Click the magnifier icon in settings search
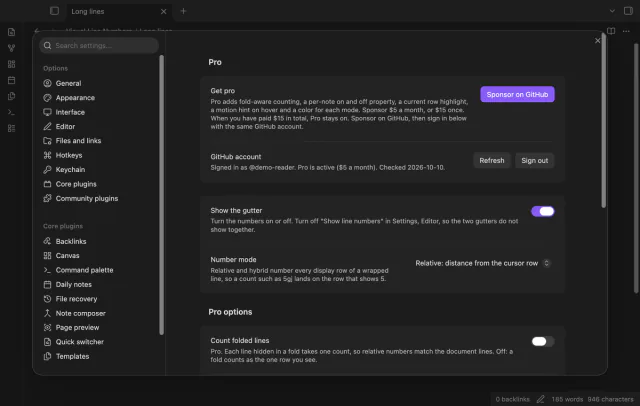The image size is (640, 406). pos(47,45)
